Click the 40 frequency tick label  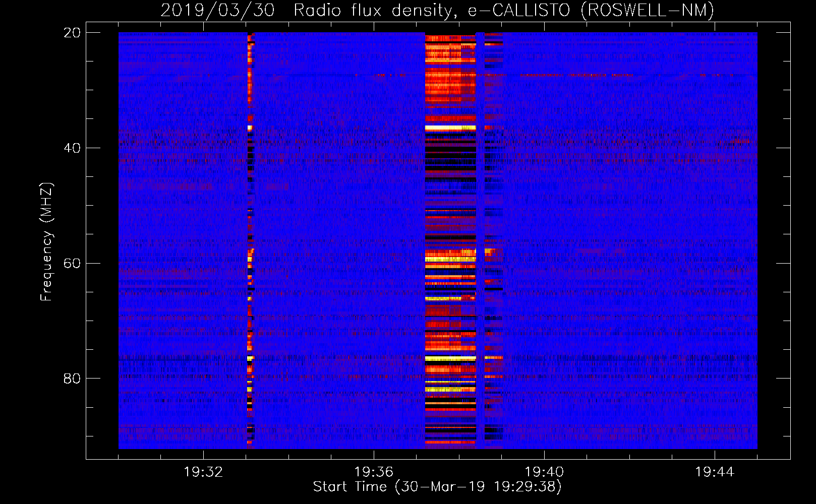pyautogui.click(x=72, y=148)
